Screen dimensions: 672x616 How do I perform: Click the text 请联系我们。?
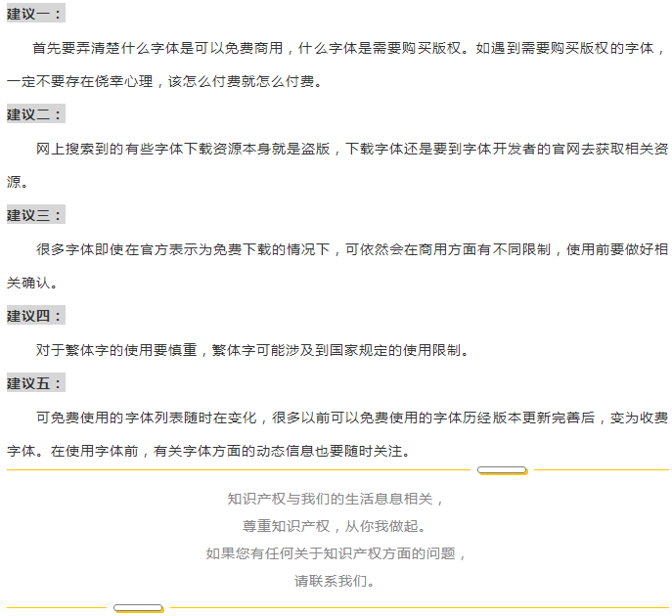click(x=336, y=581)
